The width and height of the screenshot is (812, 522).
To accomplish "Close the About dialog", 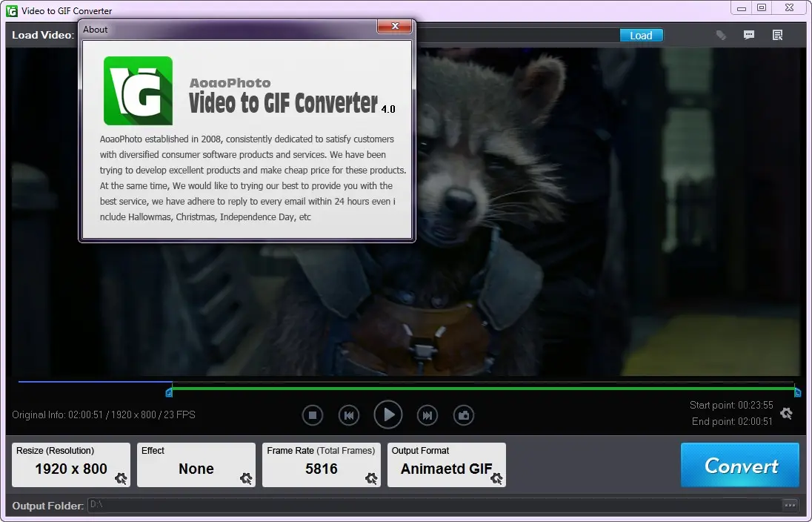I will tap(395, 26).
